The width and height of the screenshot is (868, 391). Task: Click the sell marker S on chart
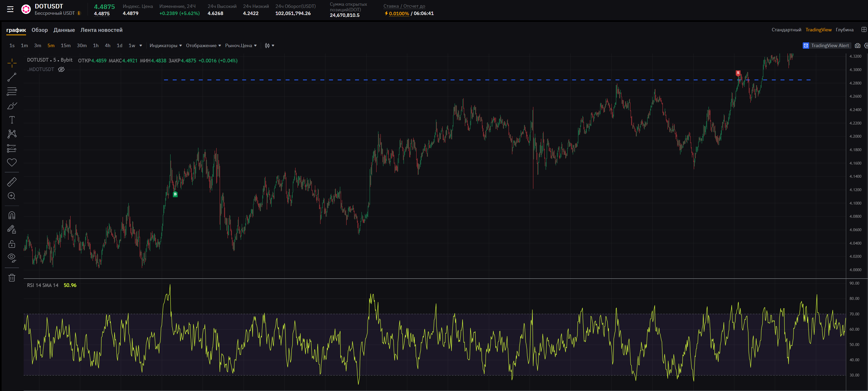pos(738,73)
